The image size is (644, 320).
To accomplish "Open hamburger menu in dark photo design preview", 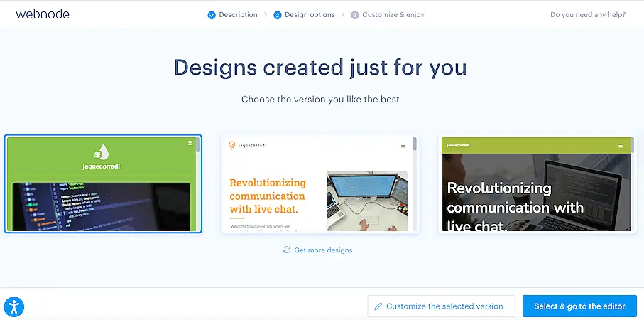I will tap(620, 145).
